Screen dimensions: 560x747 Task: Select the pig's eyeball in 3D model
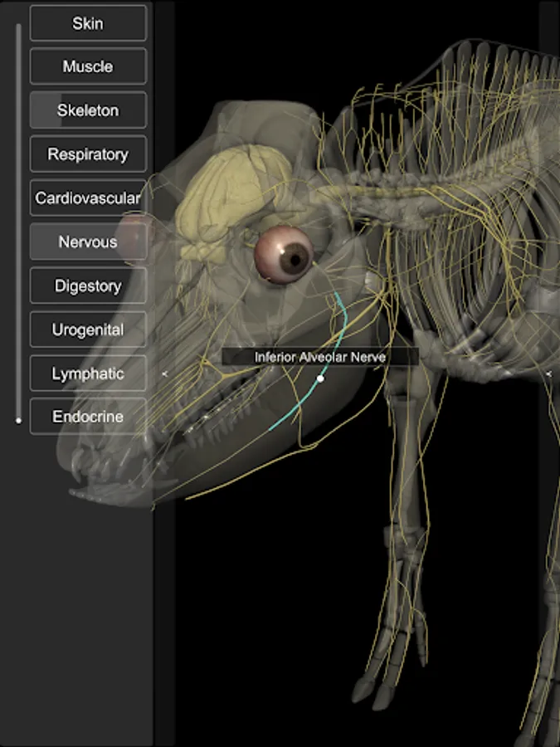click(x=285, y=255)
